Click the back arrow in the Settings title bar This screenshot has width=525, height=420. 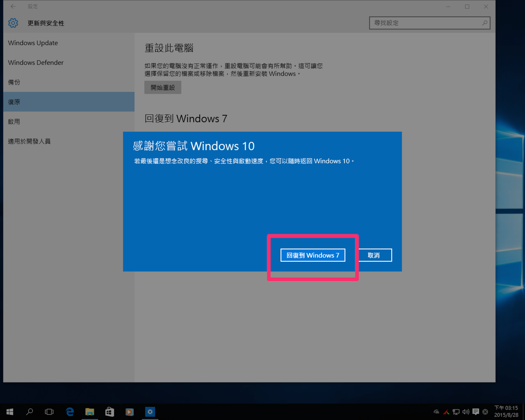(13, 7)
